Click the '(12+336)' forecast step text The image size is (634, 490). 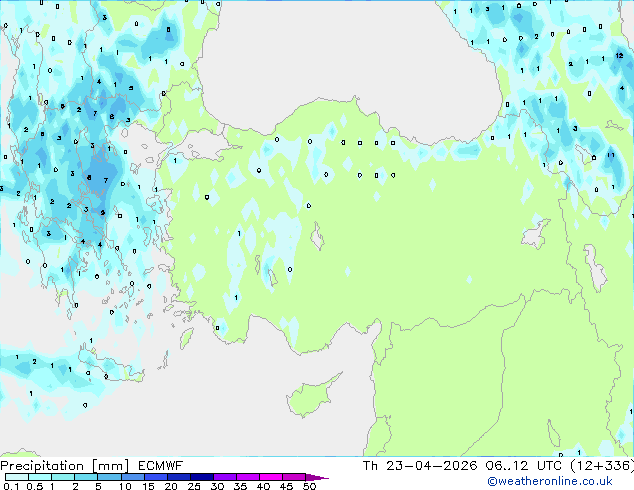pyautogui.click(x=602, y=466)
